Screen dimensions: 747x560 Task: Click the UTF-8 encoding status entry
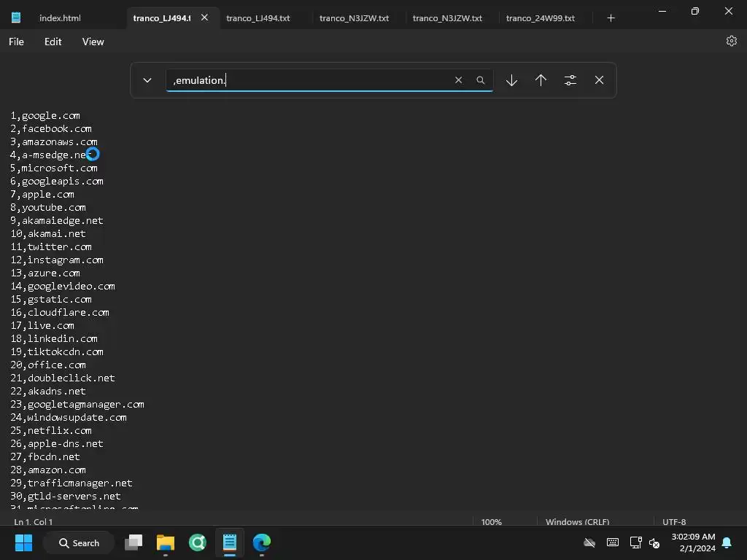[674, 522]
